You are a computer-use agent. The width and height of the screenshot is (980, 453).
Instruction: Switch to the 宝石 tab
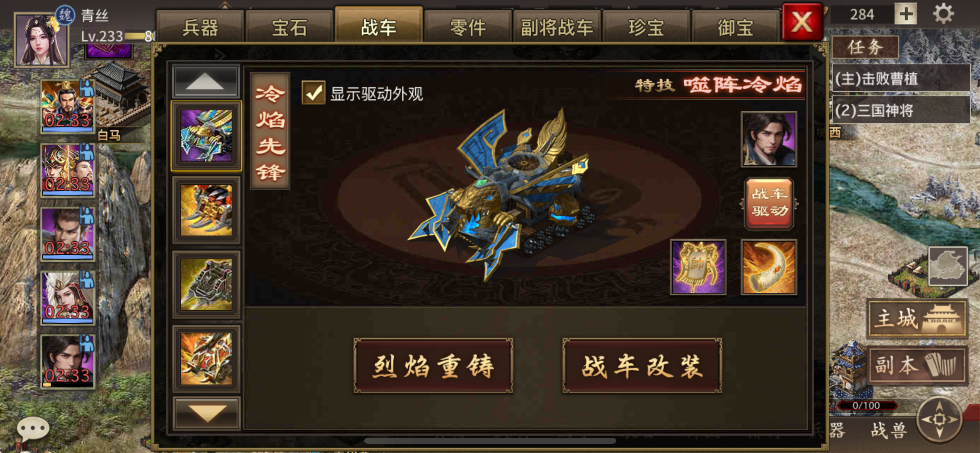(x=290, y=27)
